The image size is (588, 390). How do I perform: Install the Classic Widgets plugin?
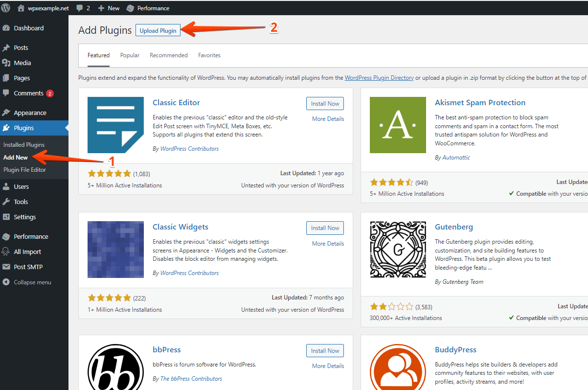325,228
